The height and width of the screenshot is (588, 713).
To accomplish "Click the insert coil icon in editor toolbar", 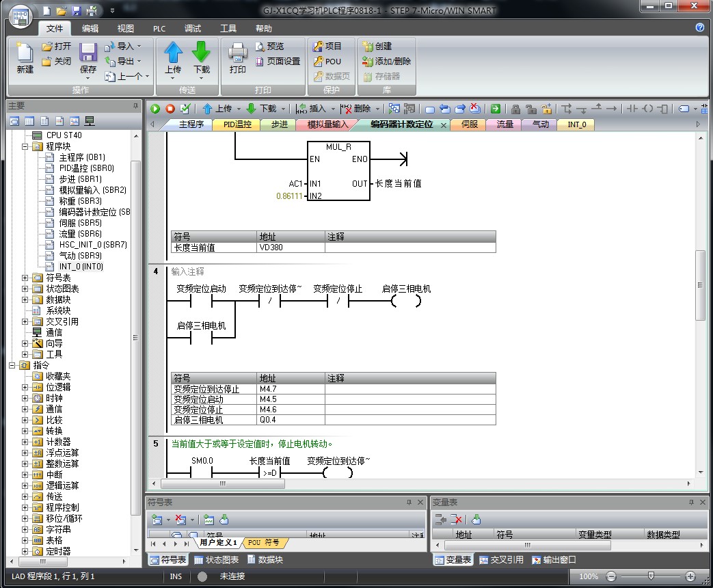I will tap(648, 109).
